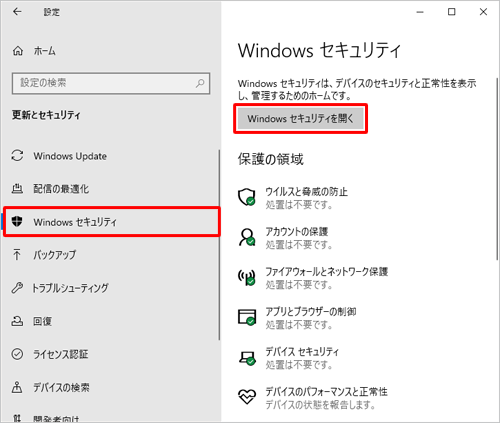500x423 pixels.
Task: Click the home icon in sidebar
Action: (18, 51)
